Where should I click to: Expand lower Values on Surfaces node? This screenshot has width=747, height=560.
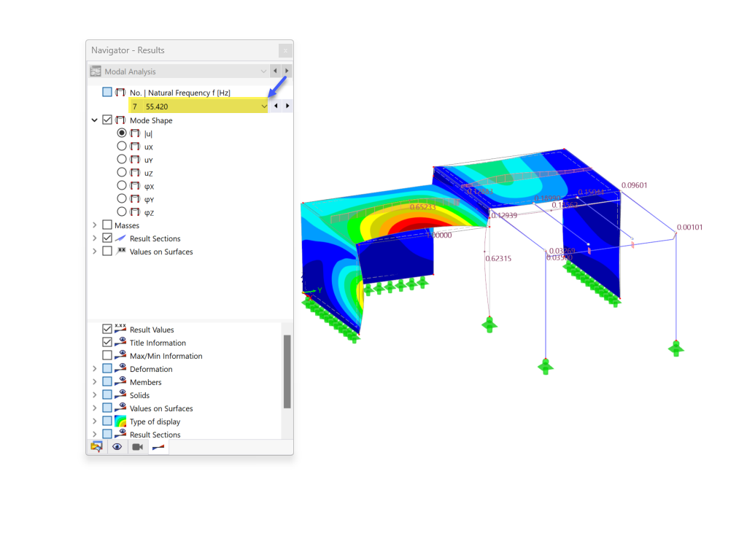coord(94,408)
